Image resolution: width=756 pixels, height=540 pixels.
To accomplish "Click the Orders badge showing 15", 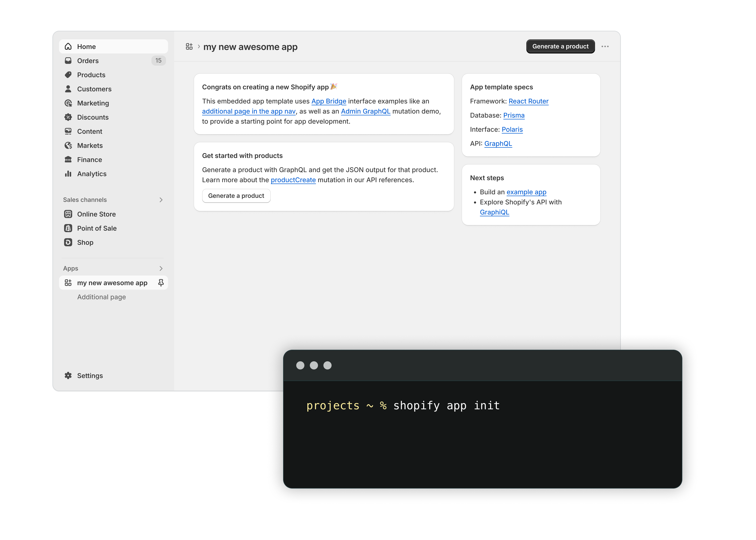I will tap(158, 61).
